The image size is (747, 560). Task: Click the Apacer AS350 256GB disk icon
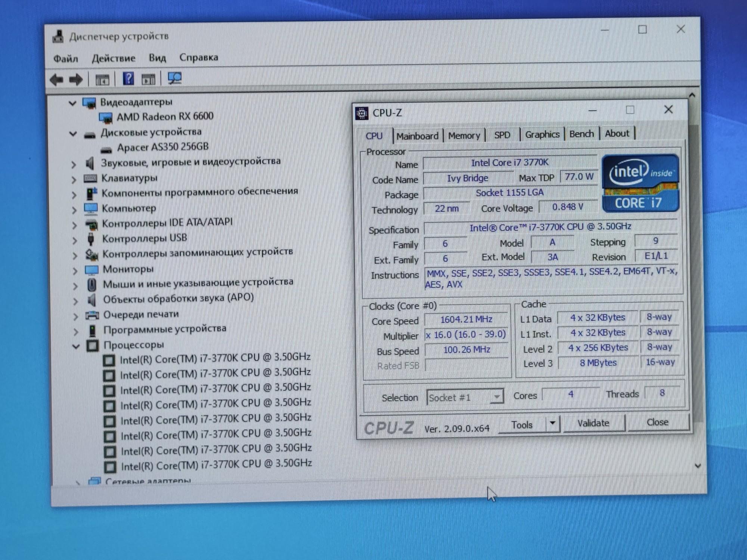click(x=106, y=150)
